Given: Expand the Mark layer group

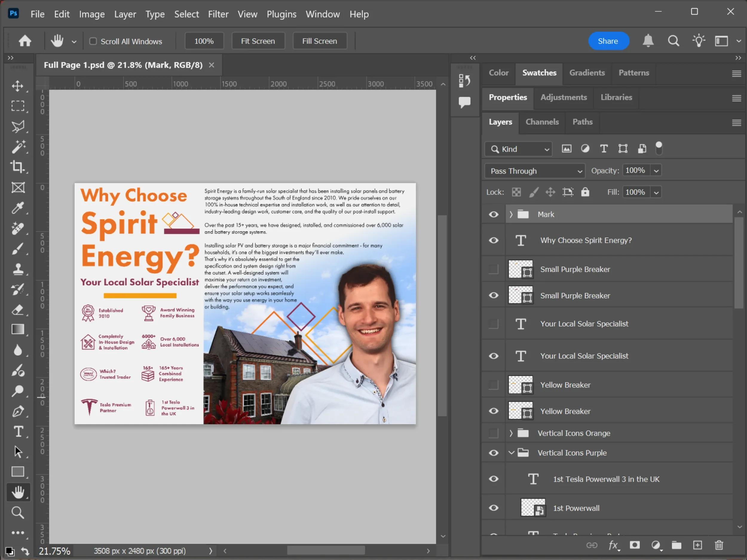Looking at the screenshot, I should (x=511, y=214).
